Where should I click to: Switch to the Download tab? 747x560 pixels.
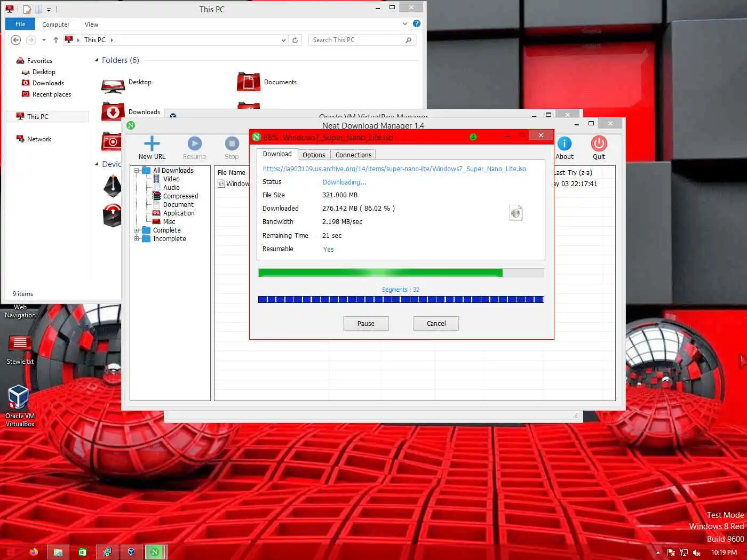277,154
